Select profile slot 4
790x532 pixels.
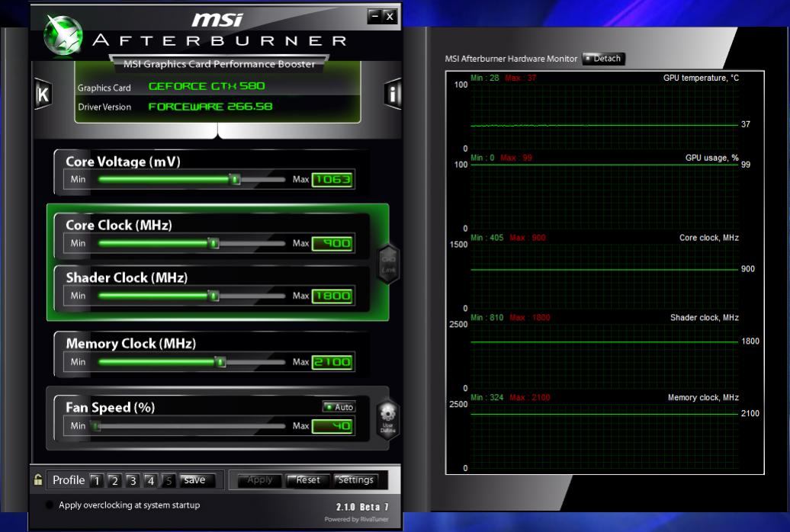tap(151, 481)
